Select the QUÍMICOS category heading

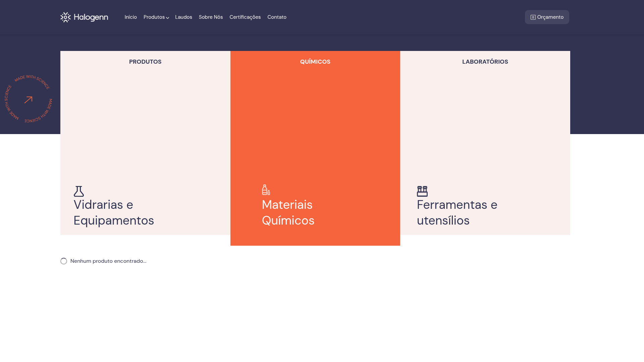click(x=315, y=62)
